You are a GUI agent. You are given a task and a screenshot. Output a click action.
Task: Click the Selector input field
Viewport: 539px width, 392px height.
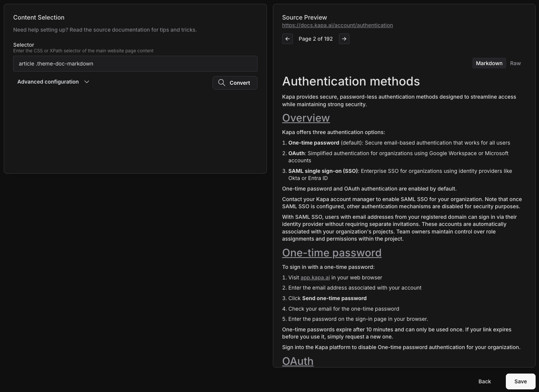point(135,64)
